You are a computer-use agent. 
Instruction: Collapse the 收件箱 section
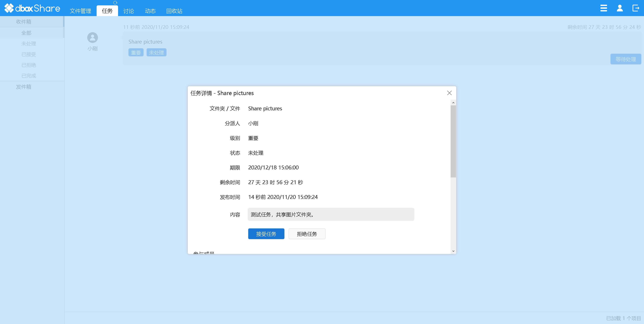click(24, 22)
